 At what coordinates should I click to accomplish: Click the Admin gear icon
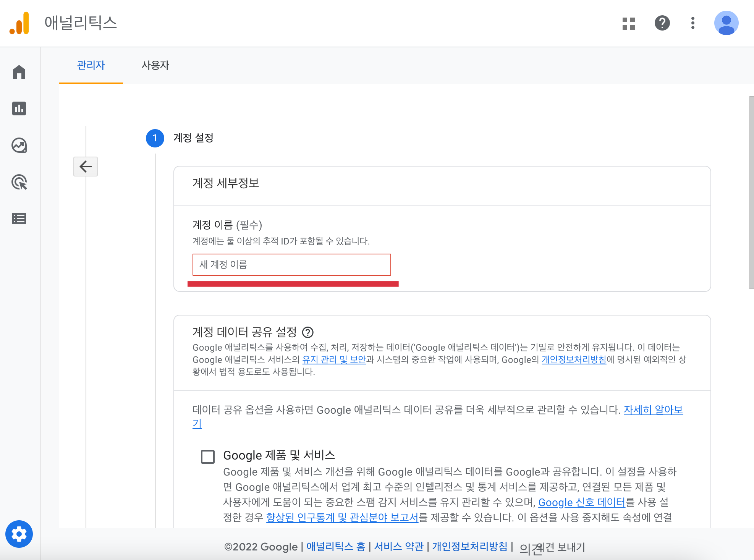tap(19, 534)
